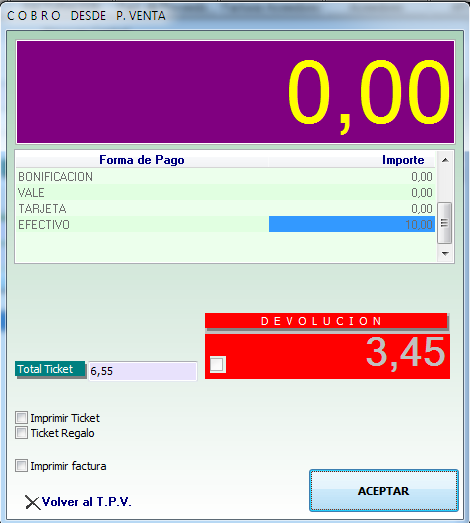
Task: Click the red DEVOLUCION header bar
Action: (326, 321)
